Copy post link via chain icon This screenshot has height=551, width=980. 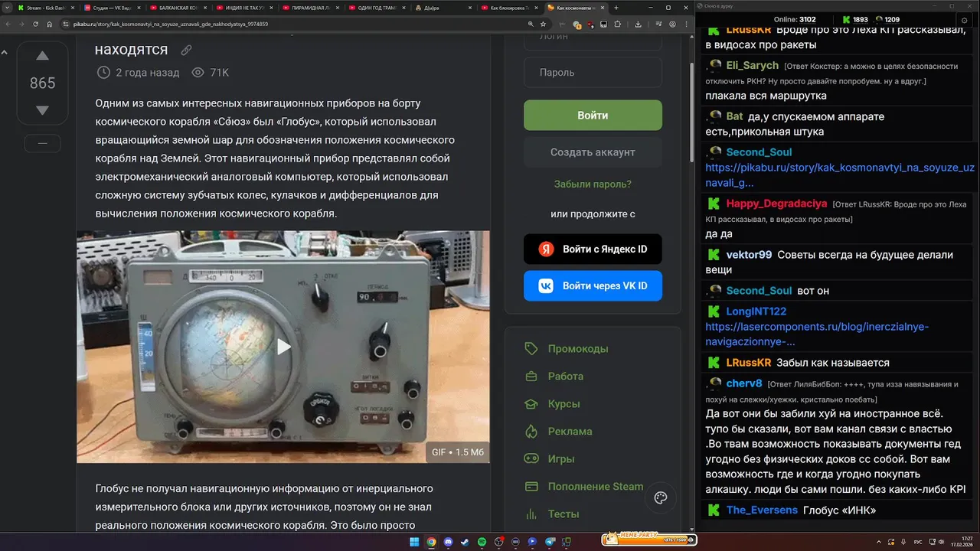click(186, 51)
